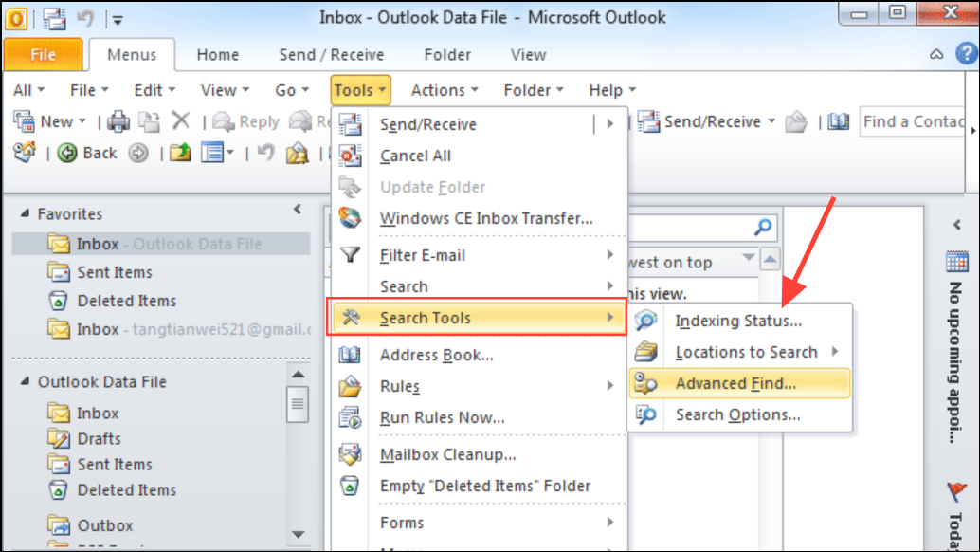
Task: Click the Find a Contact input field
Action: pyautogui.click(x=912, y=121)
